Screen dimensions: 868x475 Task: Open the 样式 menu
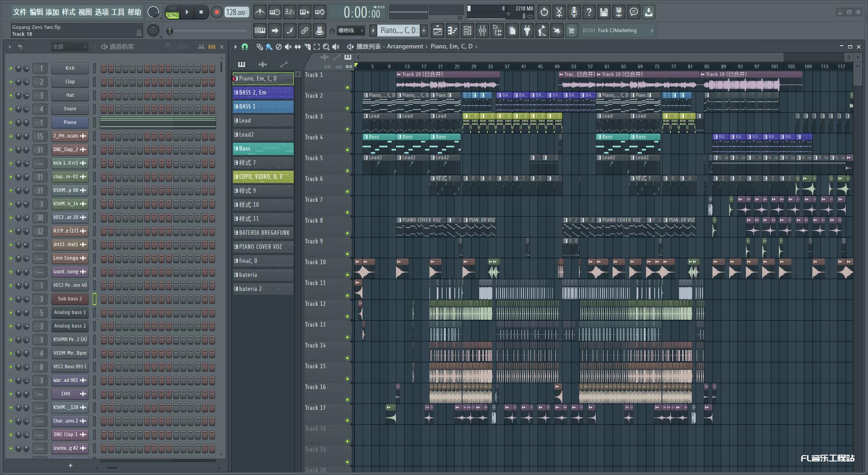(69, 12)
